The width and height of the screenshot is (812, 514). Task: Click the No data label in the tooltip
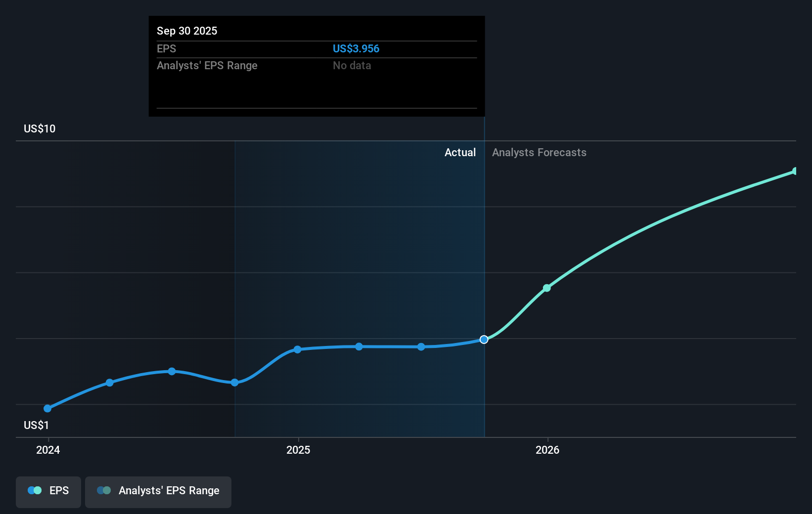tap(352, 65)
